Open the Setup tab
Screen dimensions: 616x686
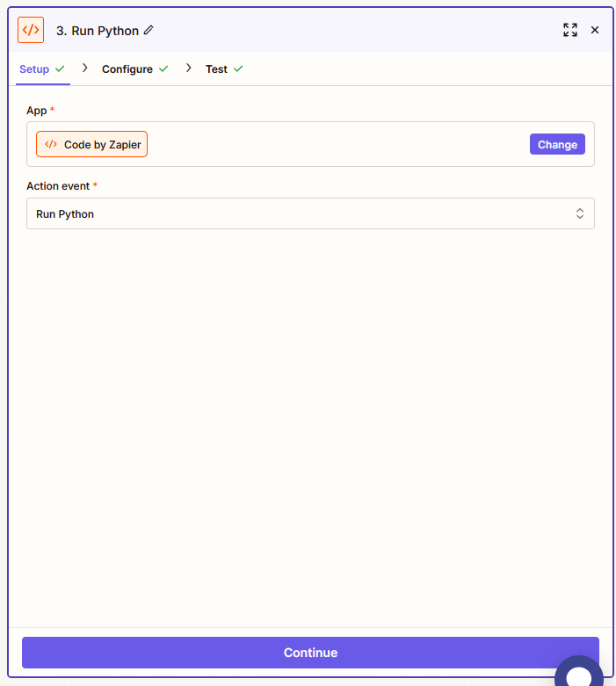(42, 69)
